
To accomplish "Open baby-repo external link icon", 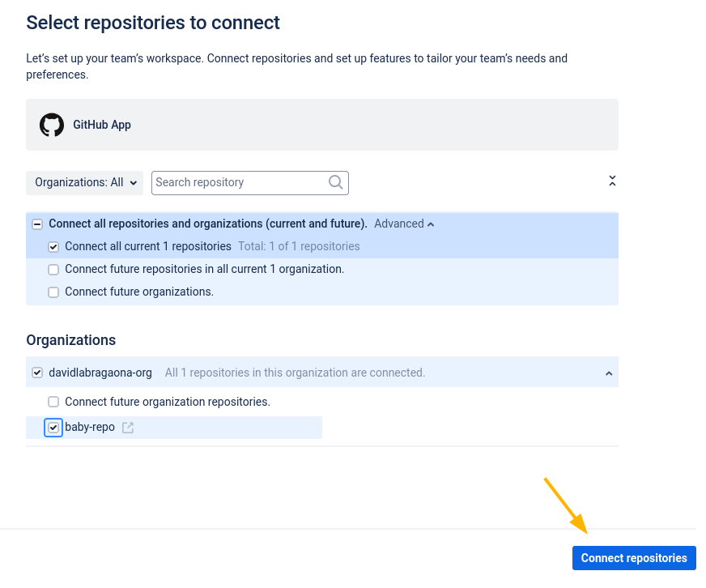I will [128, 428].
